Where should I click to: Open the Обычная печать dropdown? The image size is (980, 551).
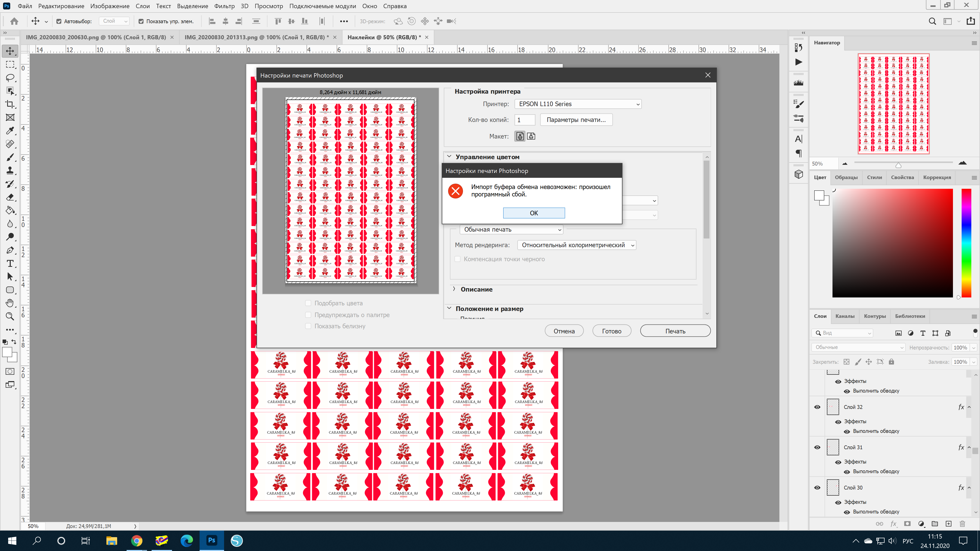pos(511,229)
